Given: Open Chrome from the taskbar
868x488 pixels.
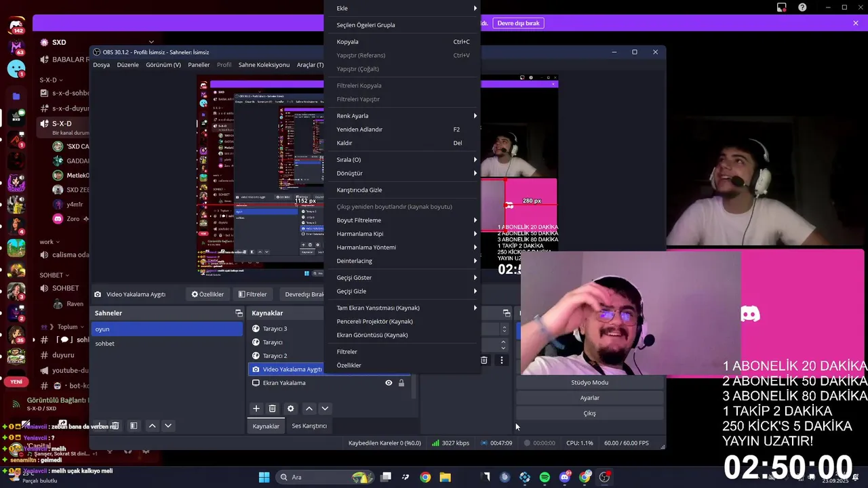Looking at the screenshot, I should point(425,477).
